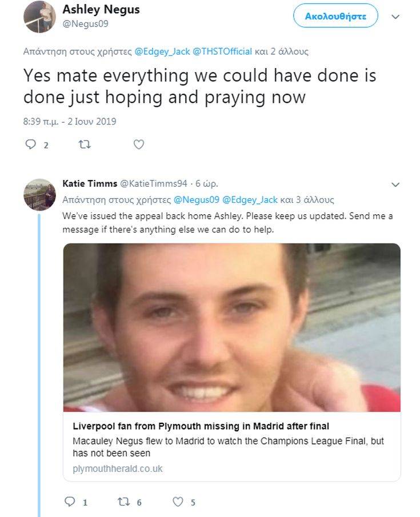Expand the main tweet options chevron

tap(395, 17)
